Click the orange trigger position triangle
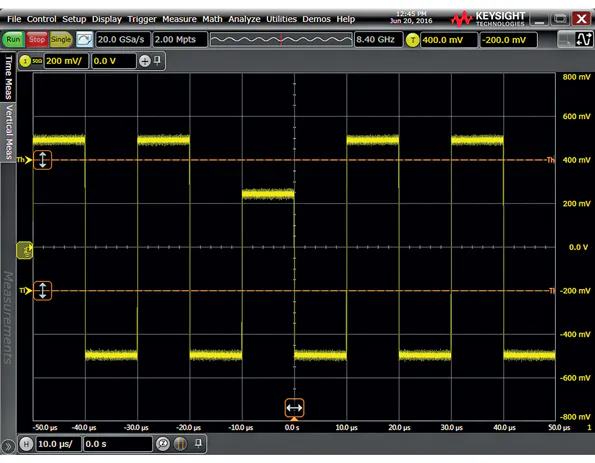595x463 pixels. 294,419
